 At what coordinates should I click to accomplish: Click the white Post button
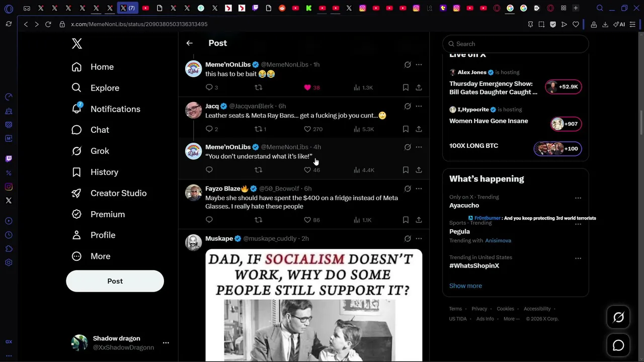115,281
